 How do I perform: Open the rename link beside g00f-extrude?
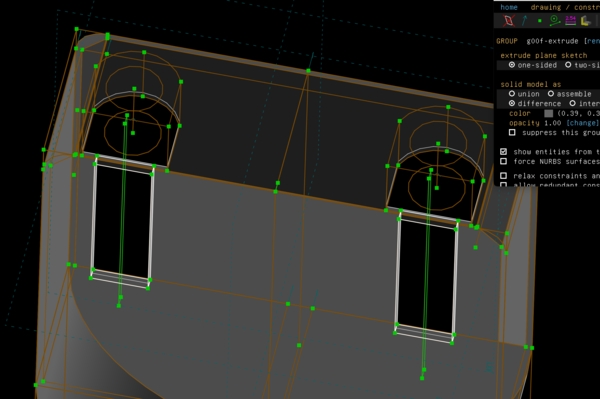[593, 41]
